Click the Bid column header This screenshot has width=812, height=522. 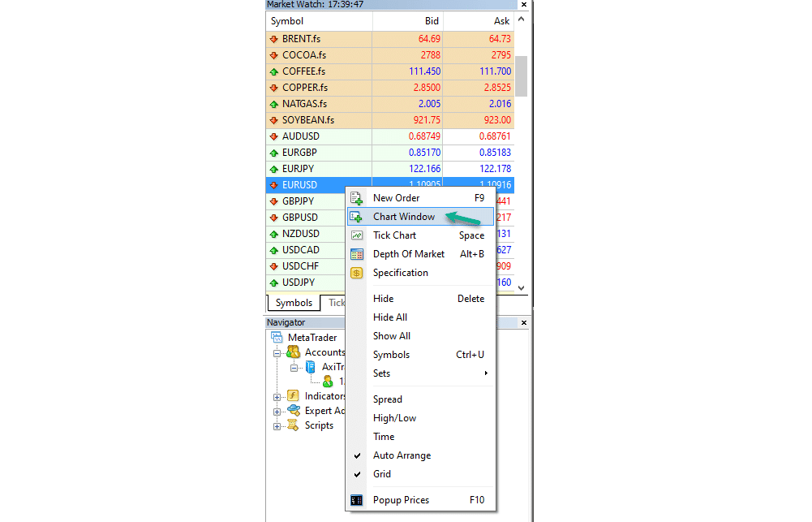point(407,21)
